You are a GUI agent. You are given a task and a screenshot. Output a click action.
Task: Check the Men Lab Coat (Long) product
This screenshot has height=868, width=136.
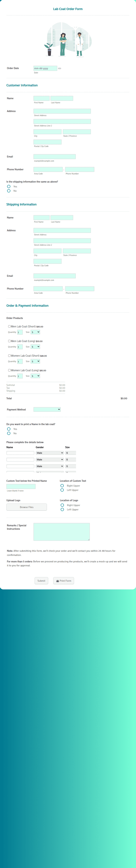pos(10,341)
